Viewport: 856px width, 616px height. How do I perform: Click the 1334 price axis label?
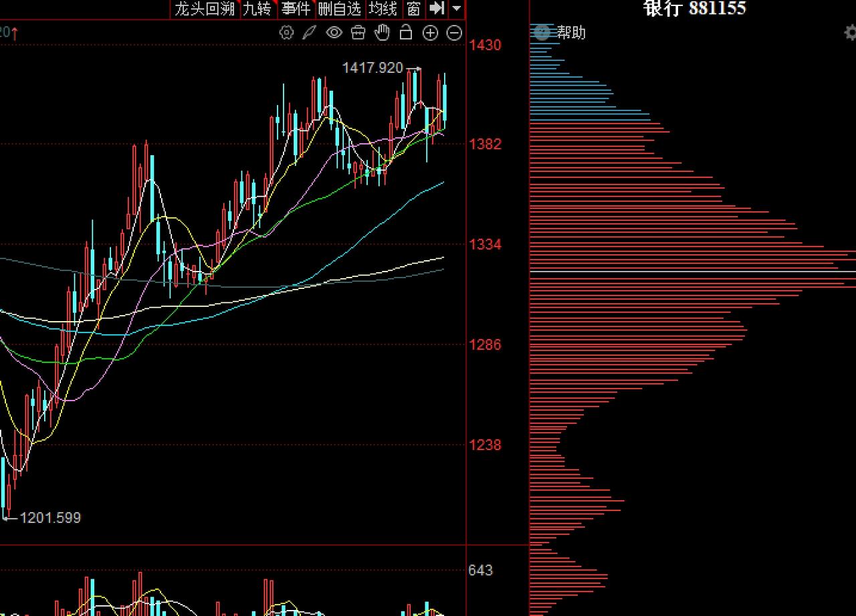click(x=485, y=245)
